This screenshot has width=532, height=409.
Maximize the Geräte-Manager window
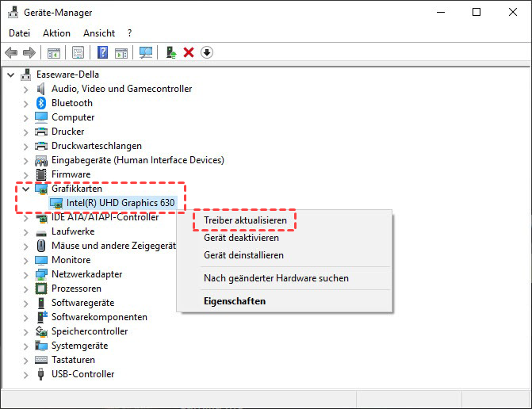click(477, 12)
